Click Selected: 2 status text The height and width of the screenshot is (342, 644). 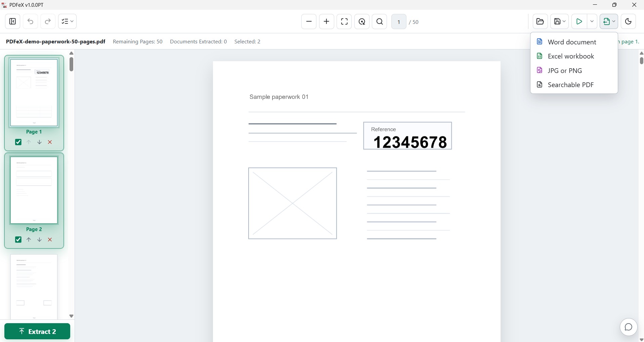click(x=248, y=42)
